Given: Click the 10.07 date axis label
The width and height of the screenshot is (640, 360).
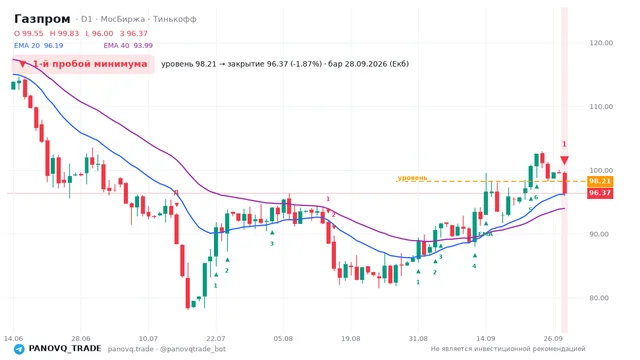Looking at the screenshot, I should tap(148, 338).
